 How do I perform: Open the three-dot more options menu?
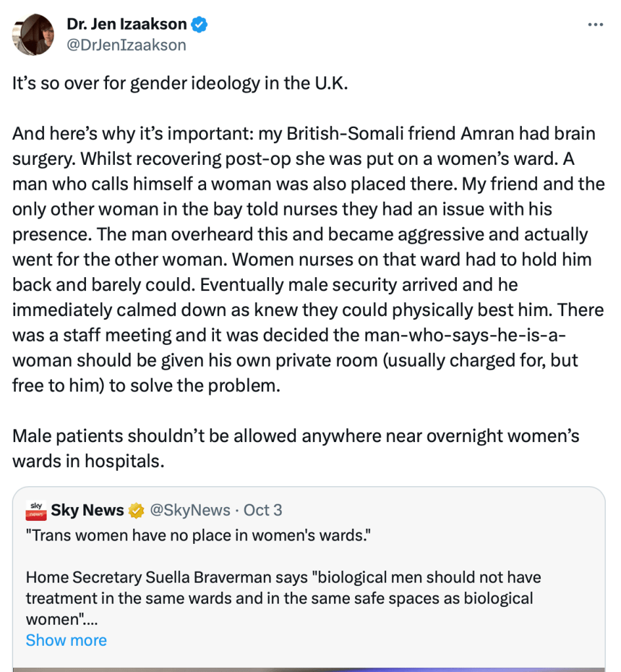[595, 25]
